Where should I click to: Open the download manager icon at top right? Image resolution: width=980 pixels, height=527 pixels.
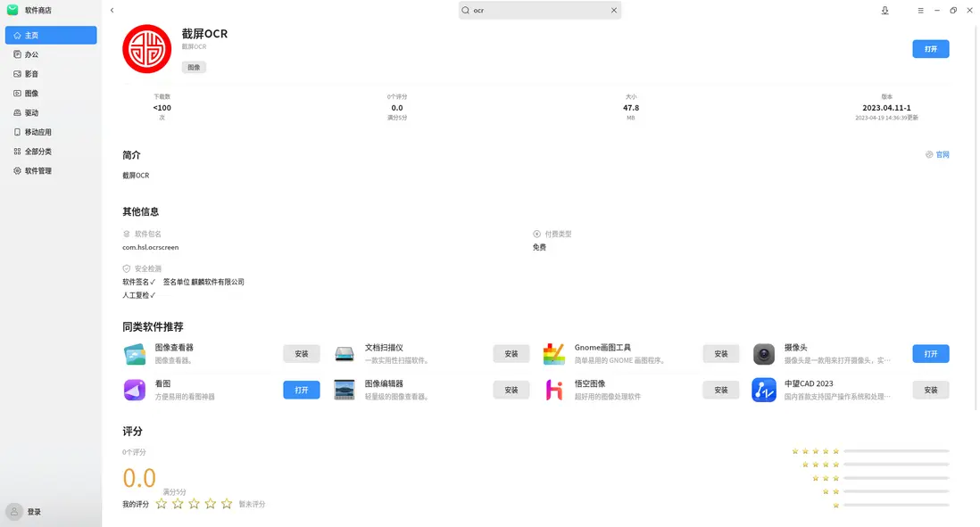point(884,10)
